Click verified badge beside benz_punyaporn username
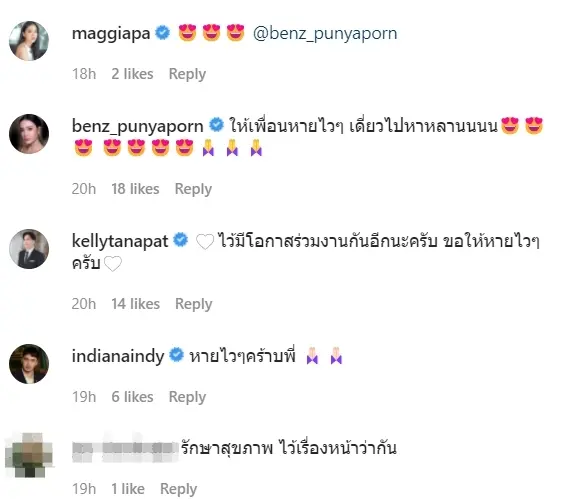 pyautogui.click(x=216, y=125)
